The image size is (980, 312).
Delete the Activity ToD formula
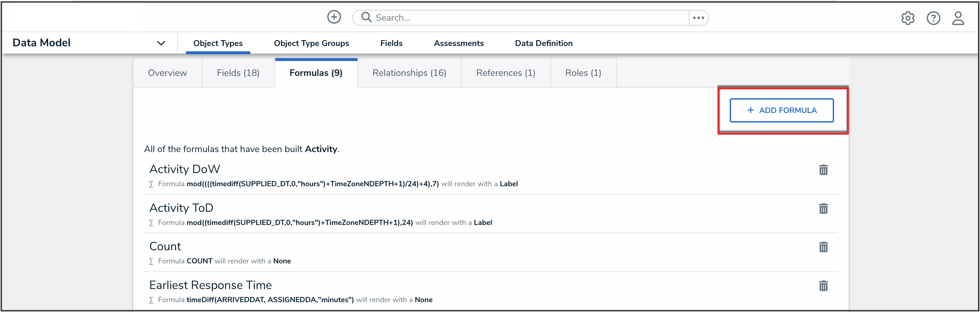823,209
